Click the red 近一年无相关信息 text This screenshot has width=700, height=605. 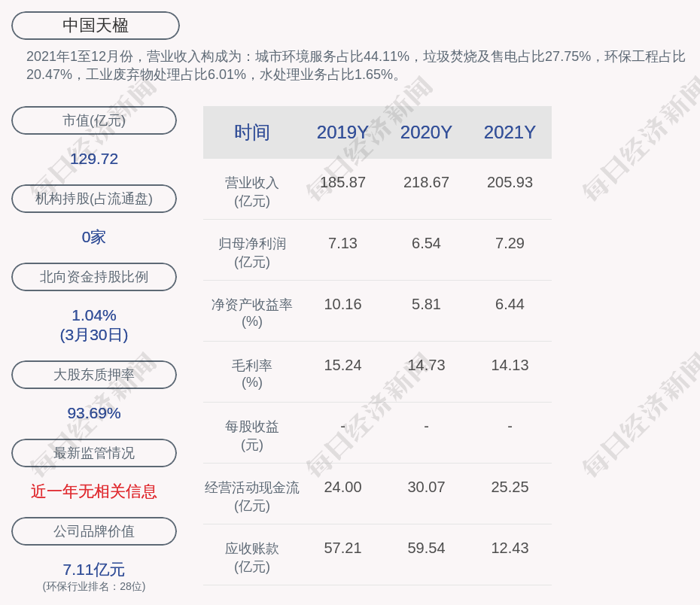click(x=94, y=491)
